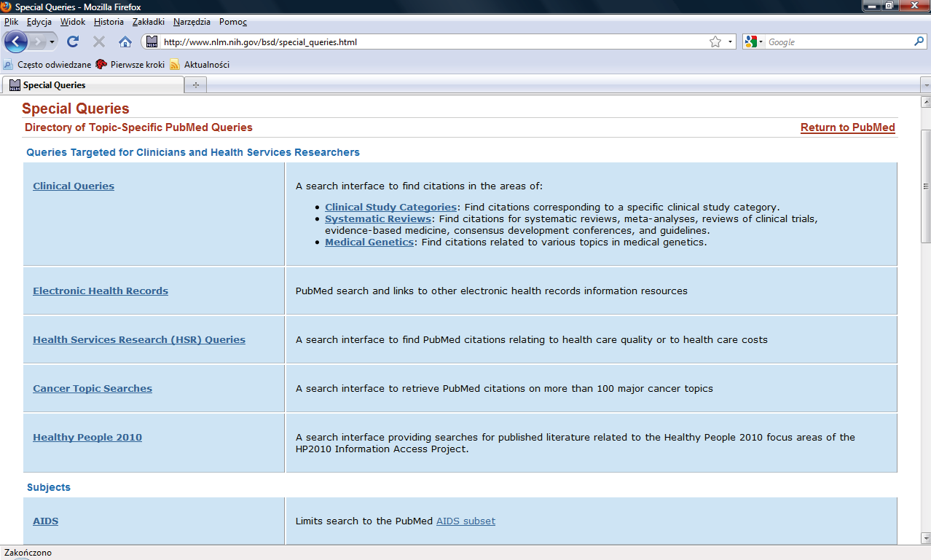
Task: Open the back/forward history dropdown arrow
Action: (52, 42)
